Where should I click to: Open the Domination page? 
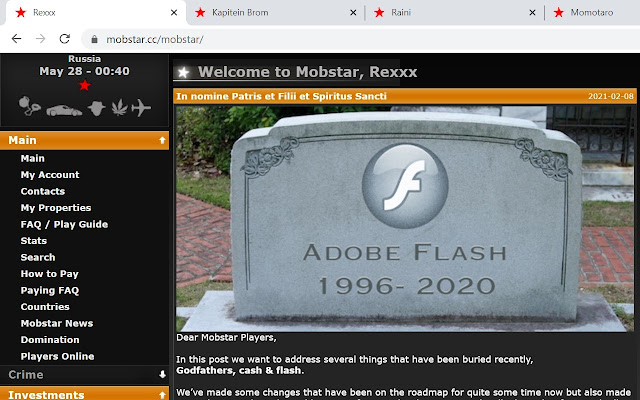tap(50, 340)
